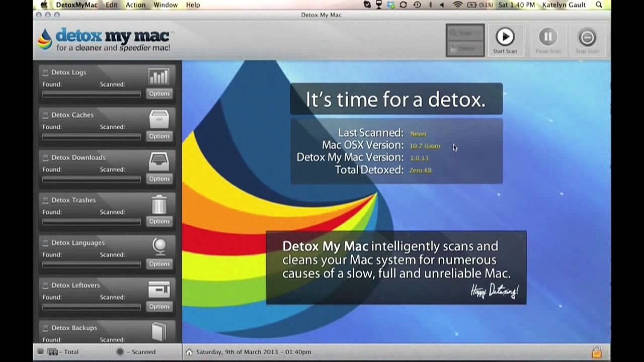Click the sync arrows menu bar icon

403,5
